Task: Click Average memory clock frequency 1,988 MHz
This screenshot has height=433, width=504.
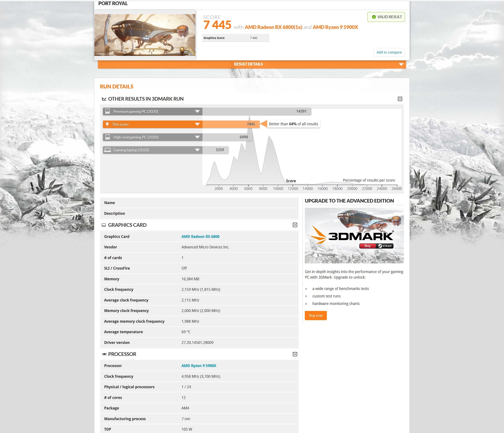Action: (x=190, y=321)
